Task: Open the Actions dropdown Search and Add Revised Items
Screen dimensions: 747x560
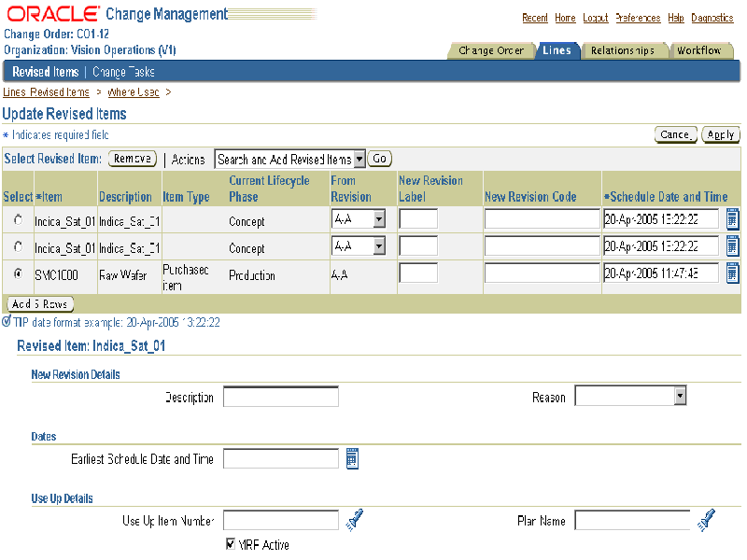Action: pos(290,159)
